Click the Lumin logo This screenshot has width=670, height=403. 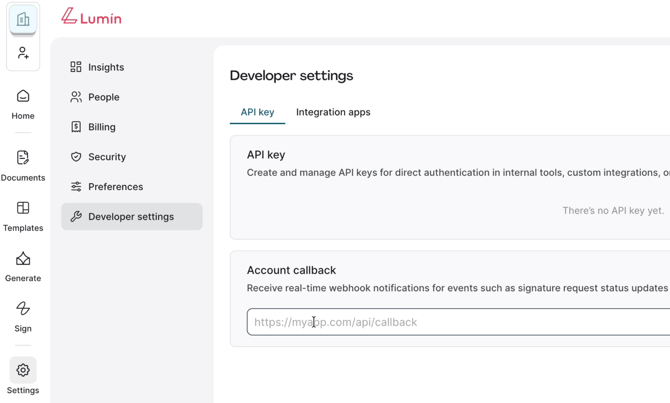pos(91,17)
